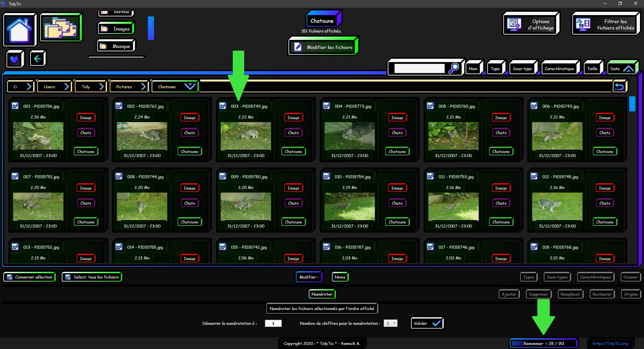Uncheck file 005 - P1015760.jpg
The width and height of the screenshot is (644, 349).
(430, 106)
